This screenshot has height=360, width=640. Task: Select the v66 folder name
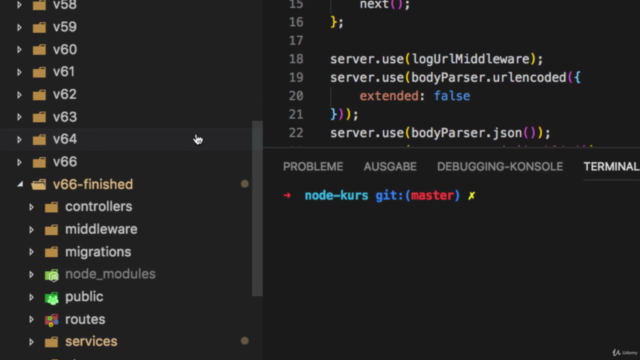[65, 162]
